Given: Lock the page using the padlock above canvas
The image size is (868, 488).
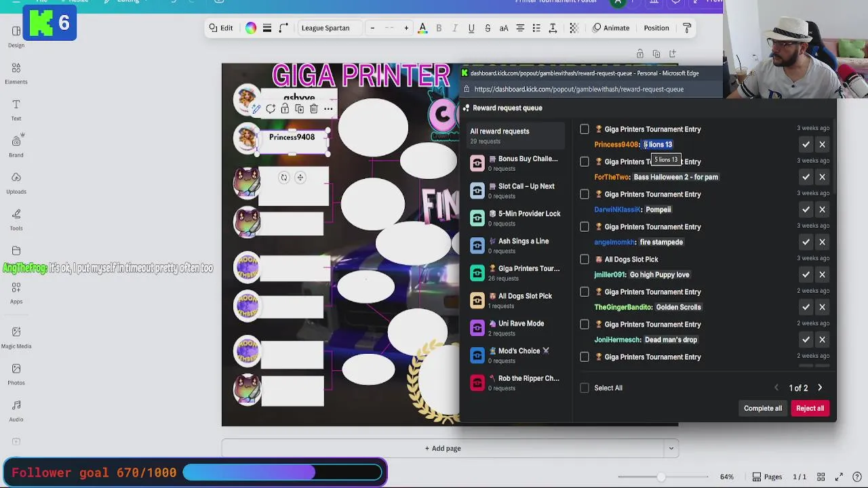Looking at the screenshot, I should click(639, 54).
